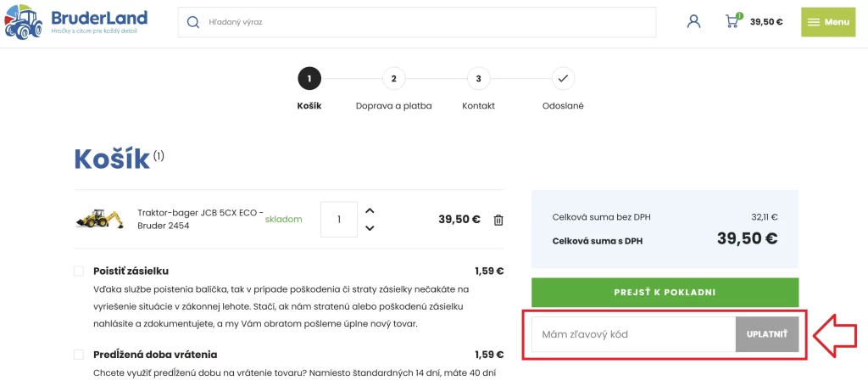Open the shopping cart icon
The image size is (868, 386).
tap(733, 21)
